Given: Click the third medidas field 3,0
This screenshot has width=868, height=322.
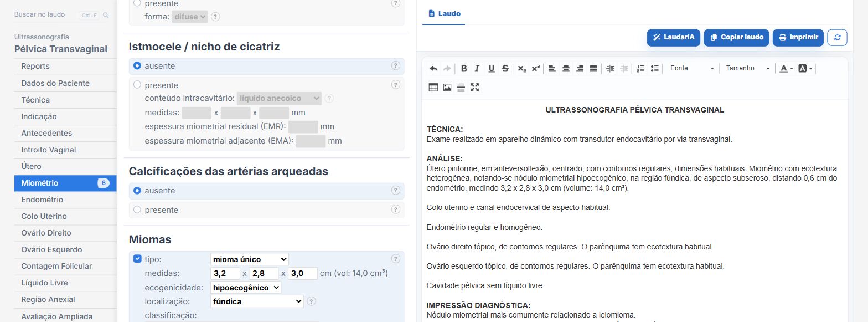Looking at the screenshot, I should (303, 273).
